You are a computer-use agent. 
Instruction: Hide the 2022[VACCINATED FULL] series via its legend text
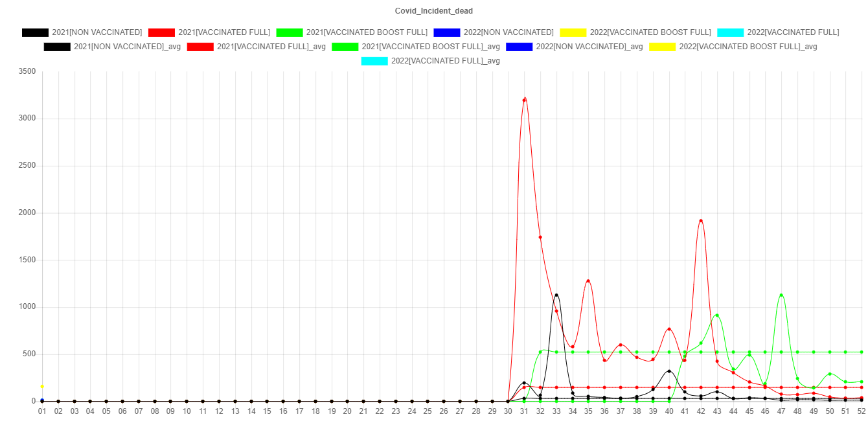(793, 32)
